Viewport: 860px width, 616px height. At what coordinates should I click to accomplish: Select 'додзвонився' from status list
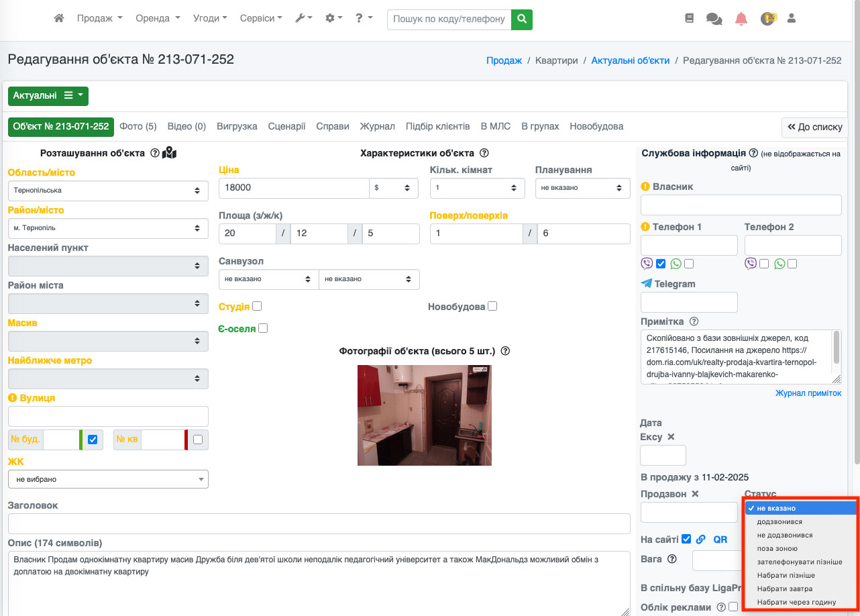pyautogui.click(x=780, y=521)
